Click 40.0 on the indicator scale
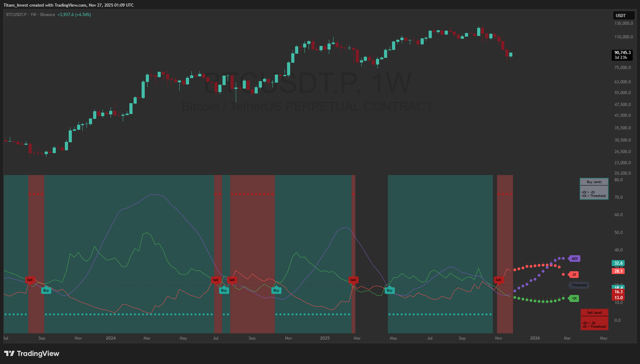Image resolution: width=640 pixels, height=364 pixels. (618, 250)
